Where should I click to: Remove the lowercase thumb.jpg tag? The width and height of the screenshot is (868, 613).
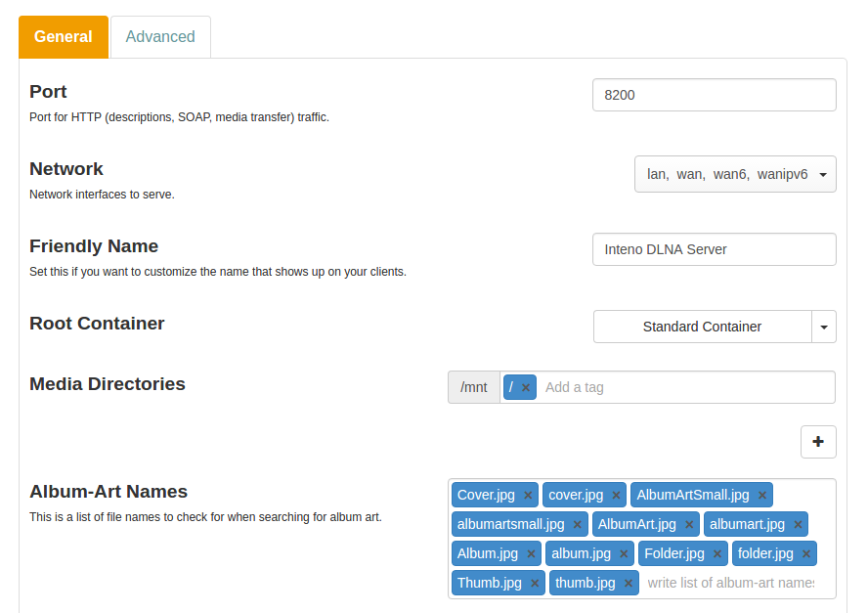click(629, 584)
